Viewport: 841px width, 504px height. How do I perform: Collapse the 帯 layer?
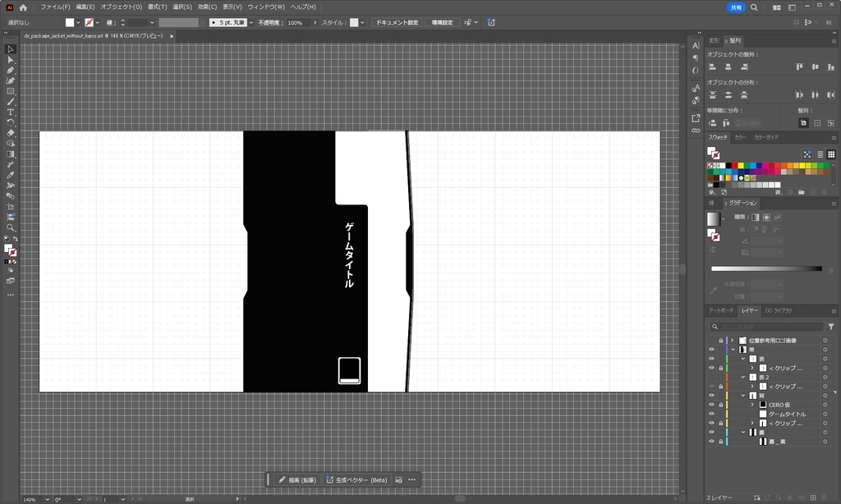[x=733, y=350]
